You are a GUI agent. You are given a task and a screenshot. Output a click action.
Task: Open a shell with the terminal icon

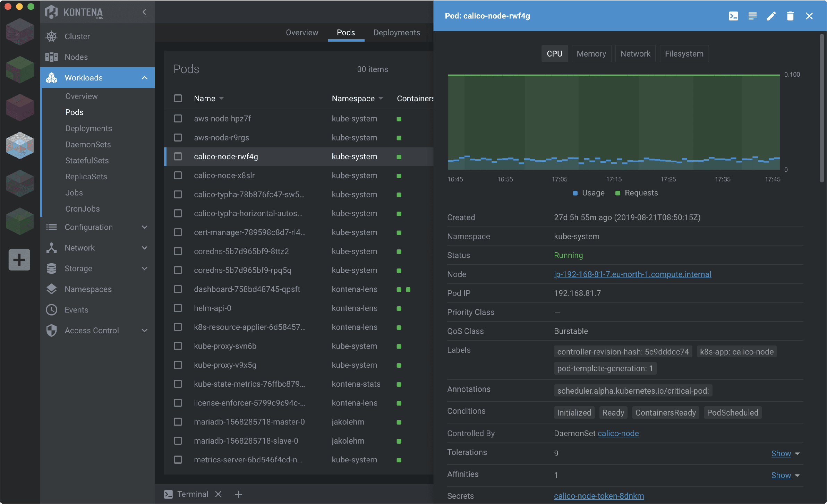tap(733, 16)
